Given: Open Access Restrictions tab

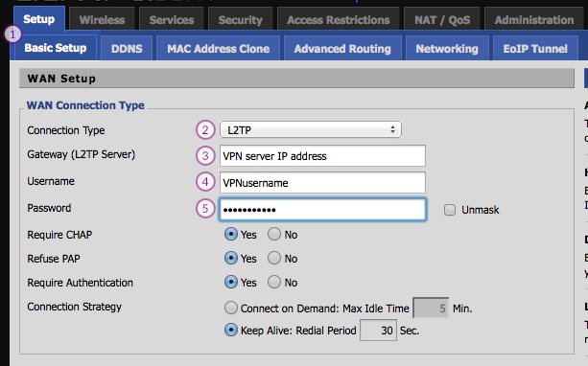Looking at the screenshot, I should pos(339,19).
